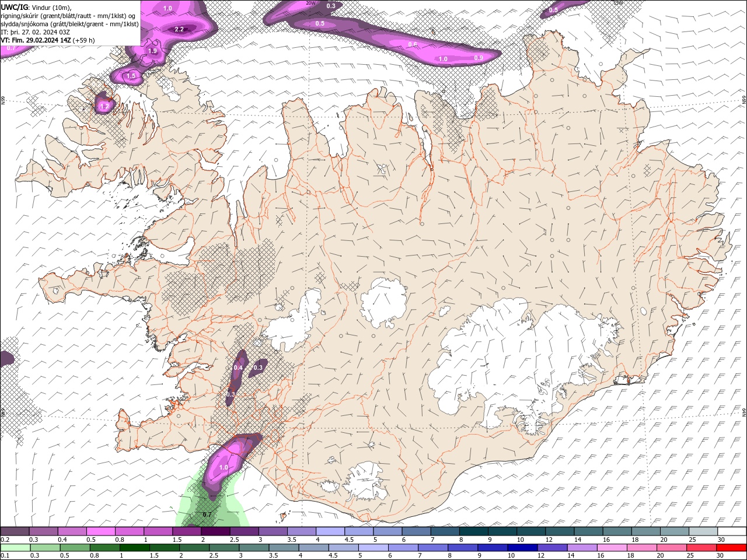
Task: Click the 0.9 snowfall value off the north coast
Action: point(479,58)
